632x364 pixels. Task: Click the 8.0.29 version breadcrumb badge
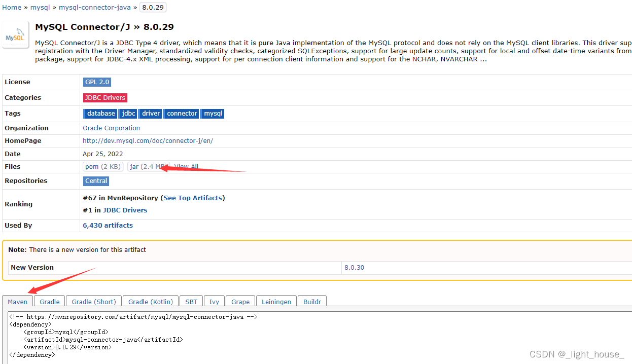point(152,7)
